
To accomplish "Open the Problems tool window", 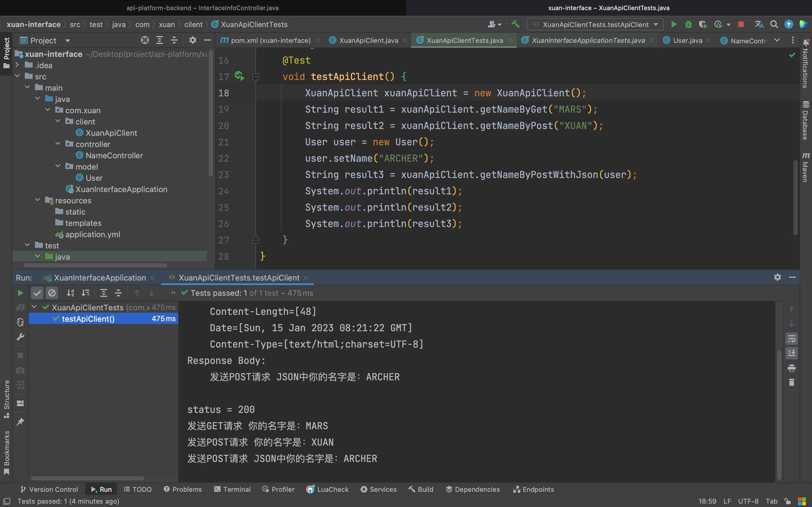I will click(183, 489).
